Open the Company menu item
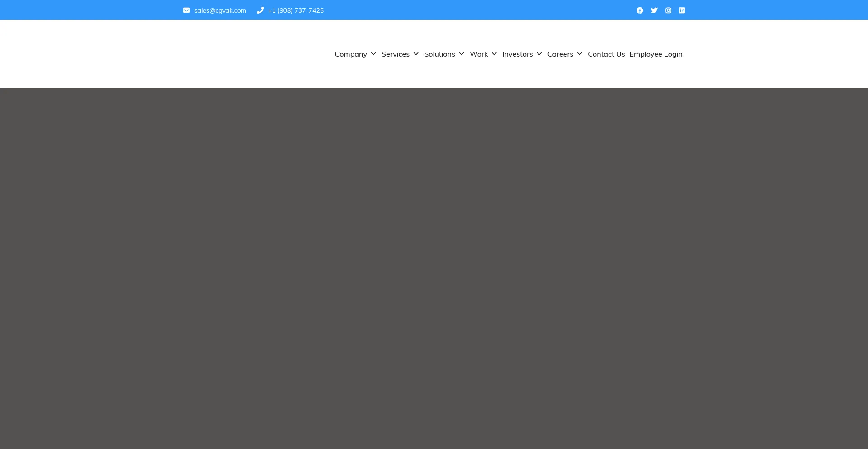This screenshot has height=449, width=868. (351, 54)
